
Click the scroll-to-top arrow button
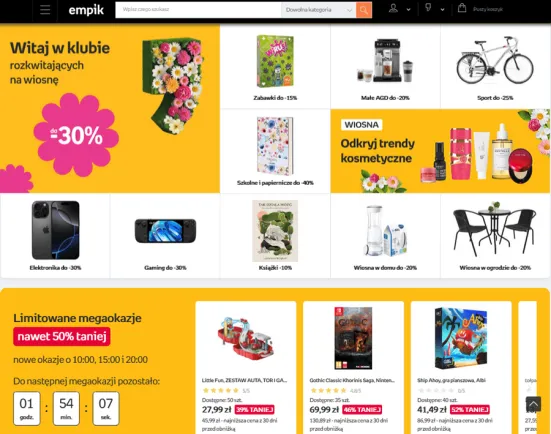(x=533, y=404)
